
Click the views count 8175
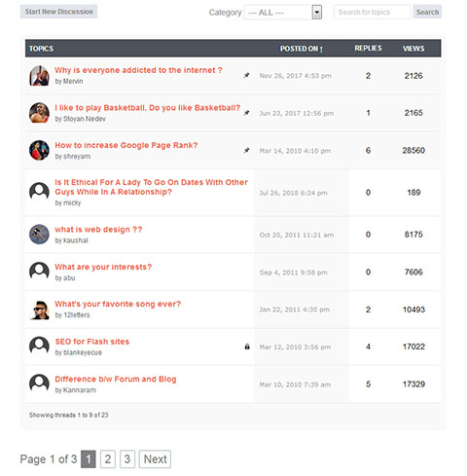(413, 235)
